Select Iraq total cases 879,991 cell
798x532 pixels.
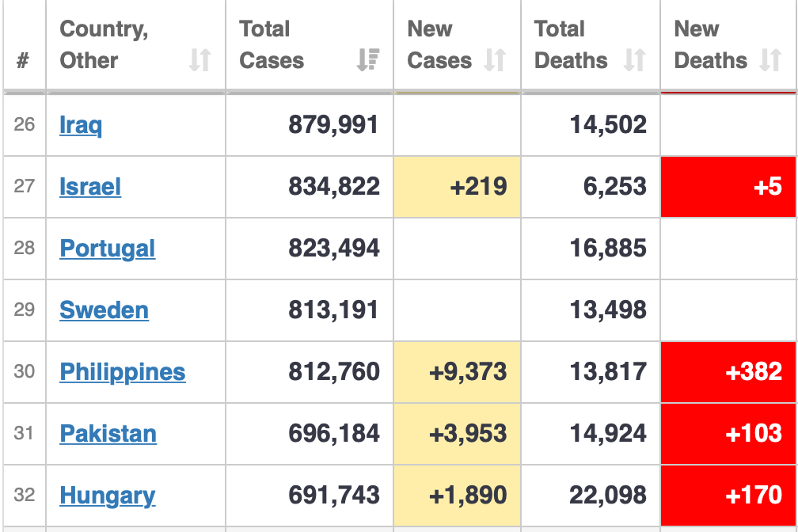[x=310, y=125]
